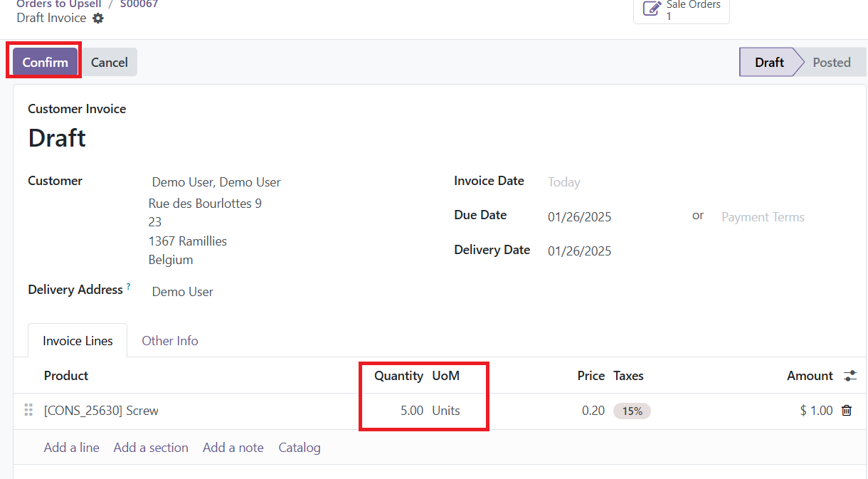The width and height of the screenshot is (868, 479).
Task: Open the Catalog link
Action: tap(300, 448)
